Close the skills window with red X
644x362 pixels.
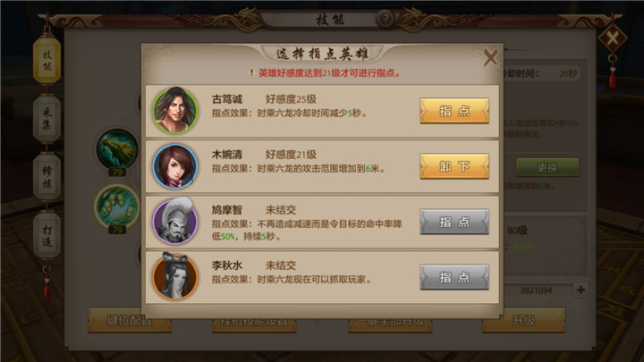click(x=613, y=39)
